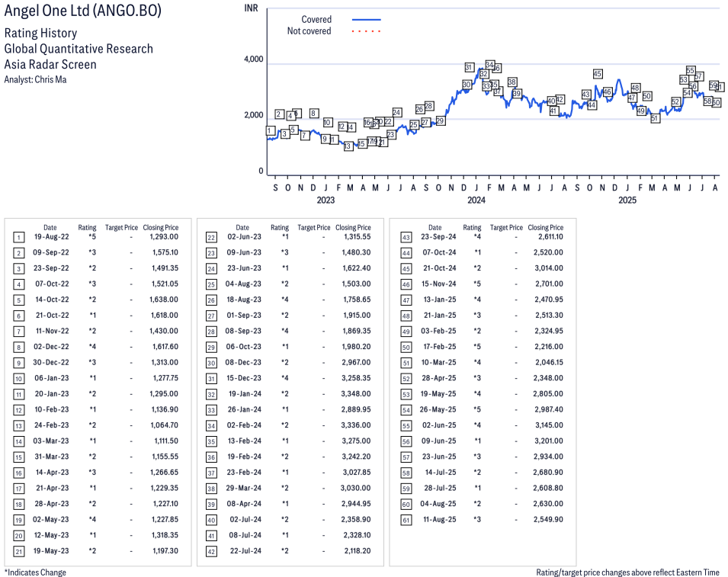Select marker 31 on the price chart
Image resolution: width=728 pixels, height=577 pixels.
(469, 68)
